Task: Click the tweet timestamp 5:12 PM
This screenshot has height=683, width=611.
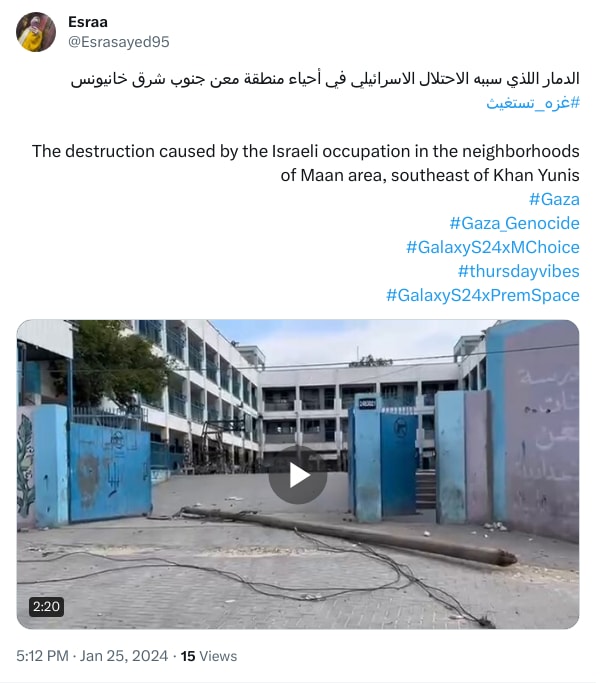Action: [x=42, y=656]
